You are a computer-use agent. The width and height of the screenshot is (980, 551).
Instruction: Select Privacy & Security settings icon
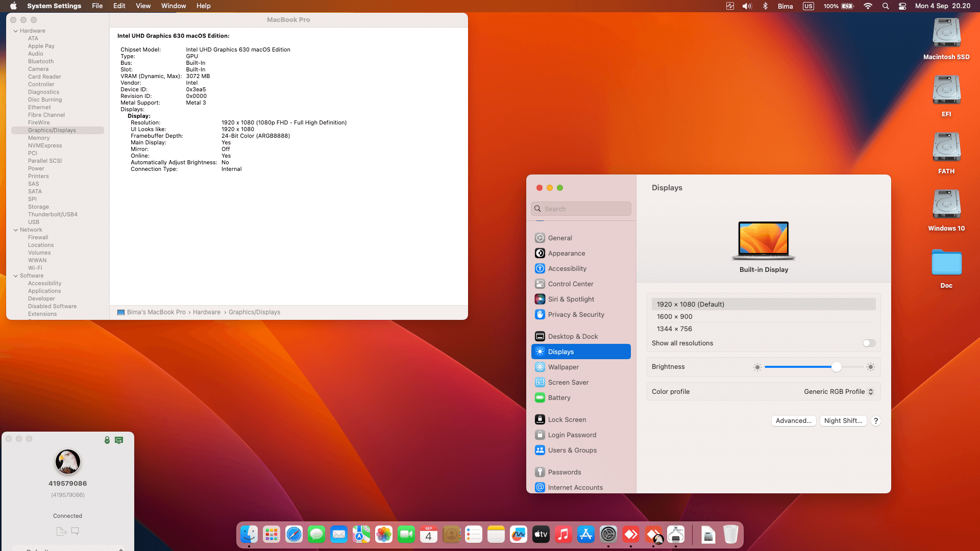point(540,315)
